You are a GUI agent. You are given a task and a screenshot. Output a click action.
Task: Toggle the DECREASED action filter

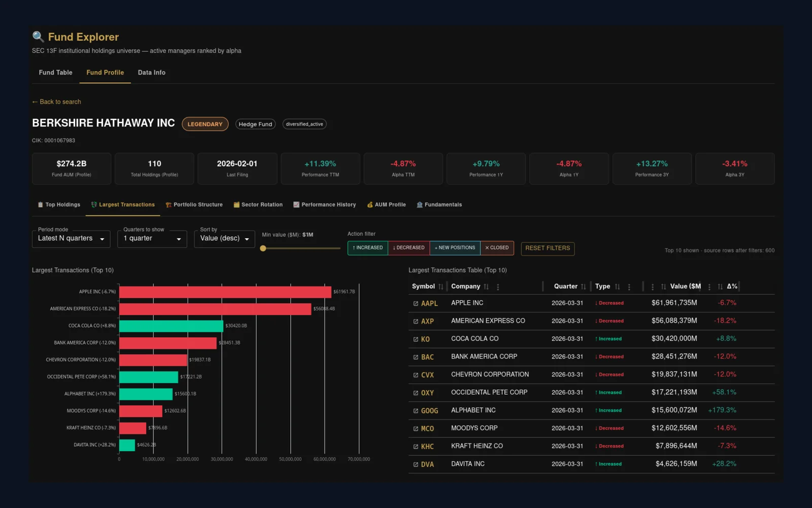pyautogui.click(x=409, y=248)
